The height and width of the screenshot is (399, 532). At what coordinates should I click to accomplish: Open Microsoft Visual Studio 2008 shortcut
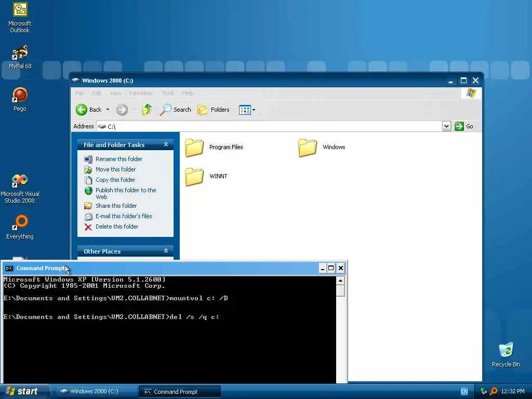20,189
